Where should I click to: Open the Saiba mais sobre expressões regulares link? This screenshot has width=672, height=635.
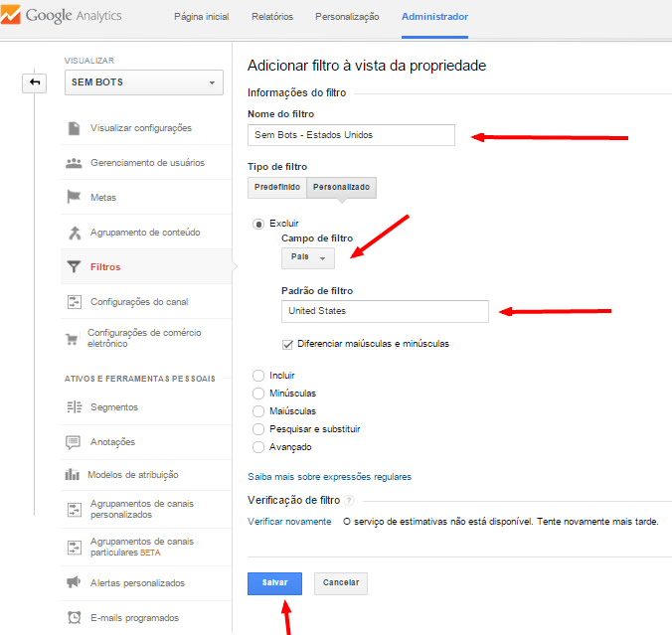(329, 477)
